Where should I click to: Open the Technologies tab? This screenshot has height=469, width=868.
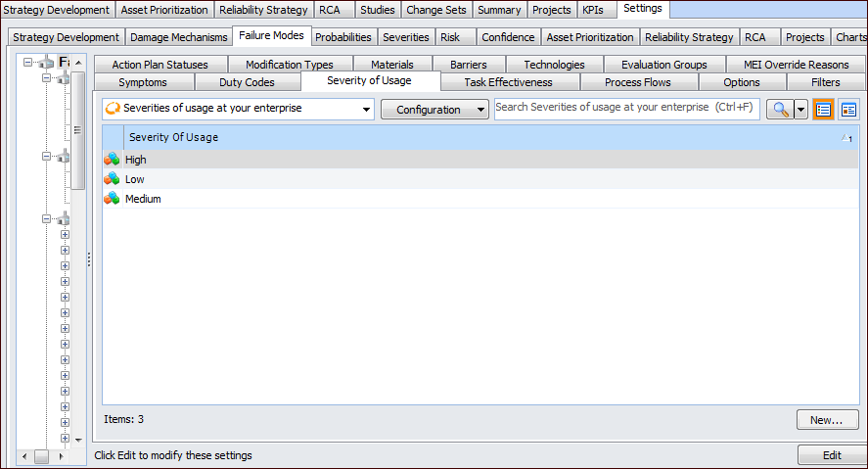pyautogui.click(x=554, y=65)
